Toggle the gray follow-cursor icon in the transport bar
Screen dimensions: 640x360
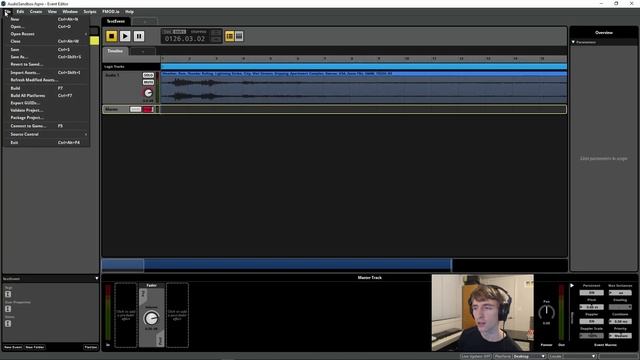[x=239, y=36]
